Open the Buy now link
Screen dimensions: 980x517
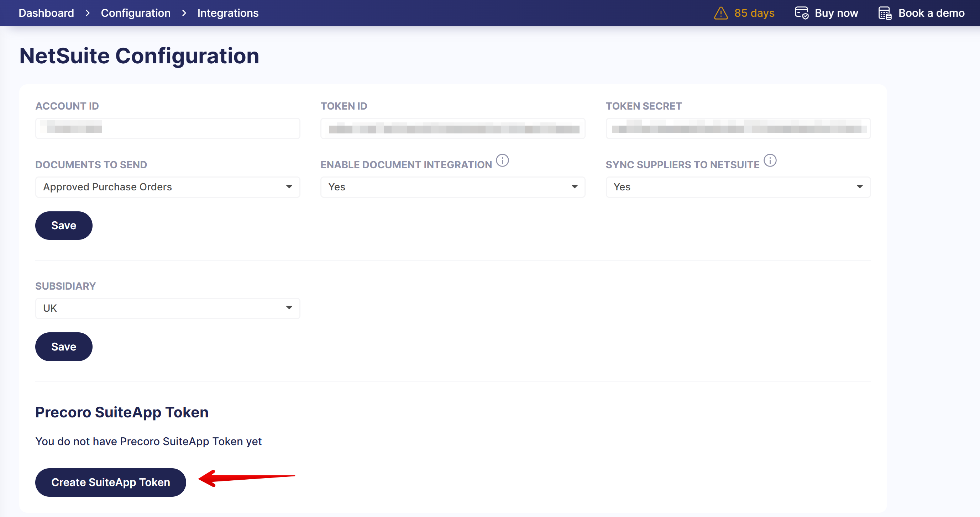point(836,13)
